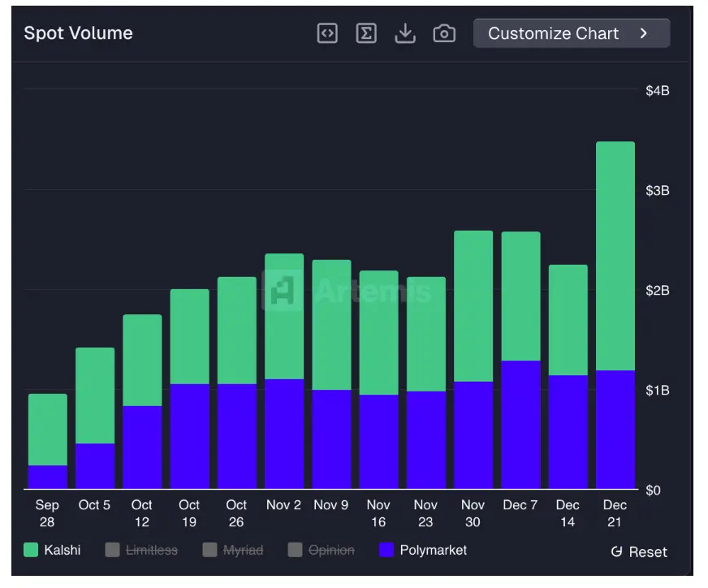Take a chart screenshot with camera icon
The height and width of the screenshot is (588, 708).
click(x=444, y=33)
